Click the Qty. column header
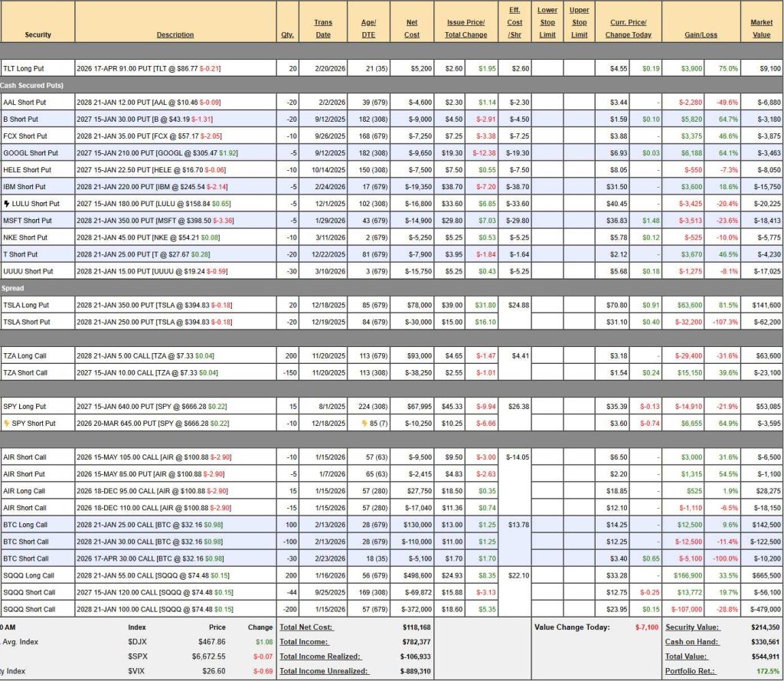 tap(288, 34)
